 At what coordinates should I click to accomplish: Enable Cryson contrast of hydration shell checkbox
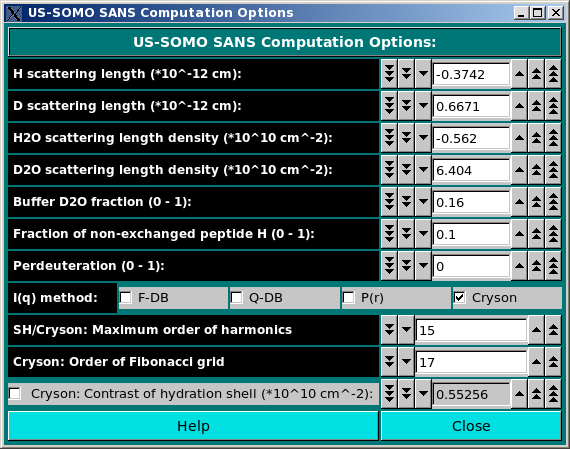coord(15,394)
